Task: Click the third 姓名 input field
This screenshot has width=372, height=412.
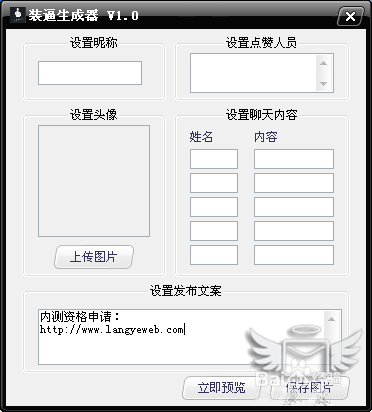Action: tap(214, 207)
